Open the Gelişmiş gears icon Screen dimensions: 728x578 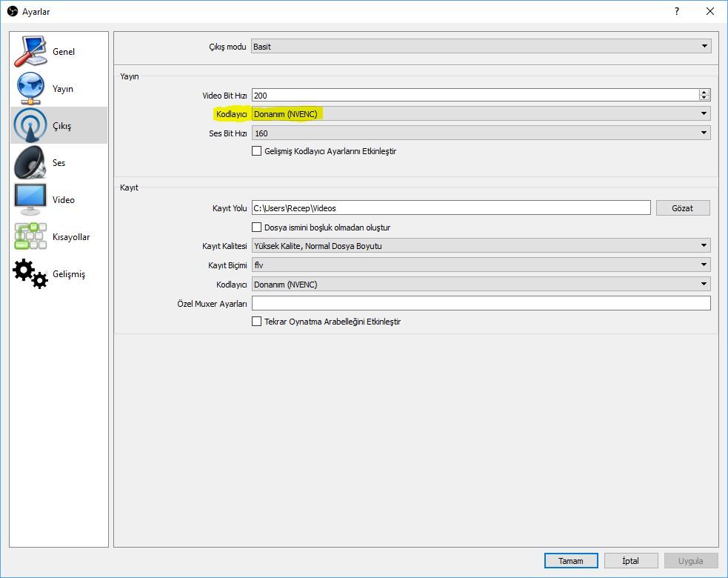(x=30, y=273)
